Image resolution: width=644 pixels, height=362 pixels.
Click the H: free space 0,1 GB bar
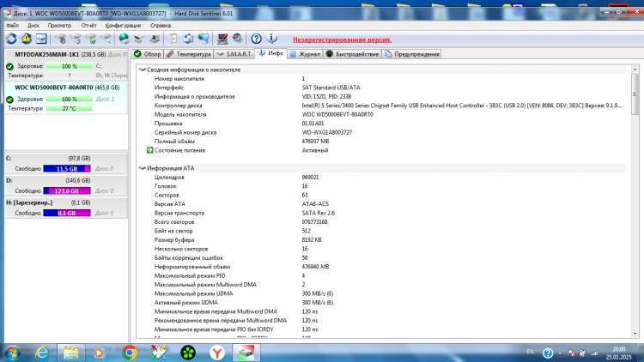[67, 213]
